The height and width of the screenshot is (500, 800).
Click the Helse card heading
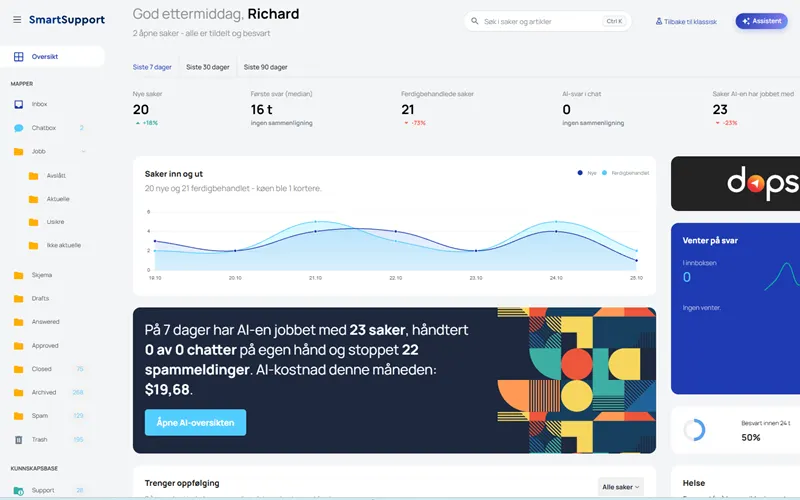tap(694, 483)
